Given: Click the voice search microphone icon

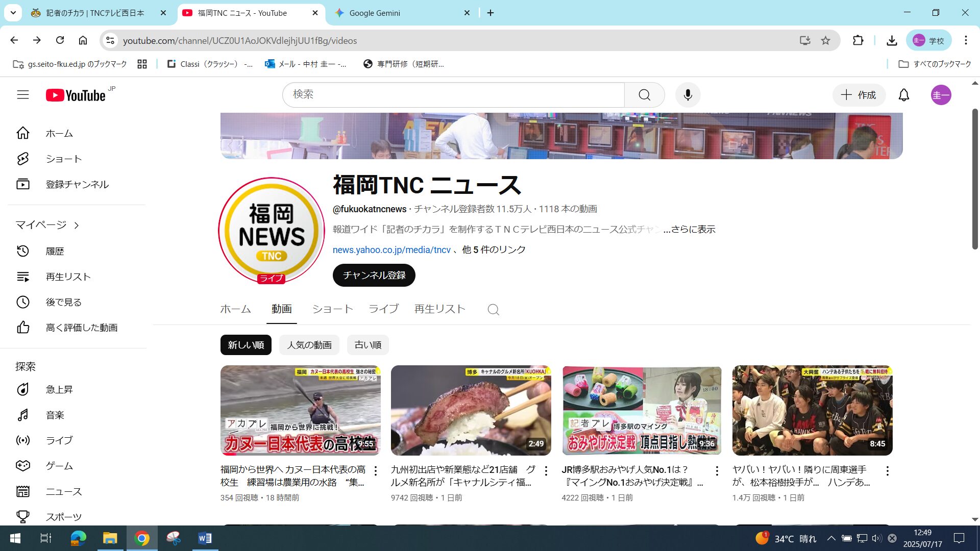Looking at the screenshot, I should [x=688, y=95].
